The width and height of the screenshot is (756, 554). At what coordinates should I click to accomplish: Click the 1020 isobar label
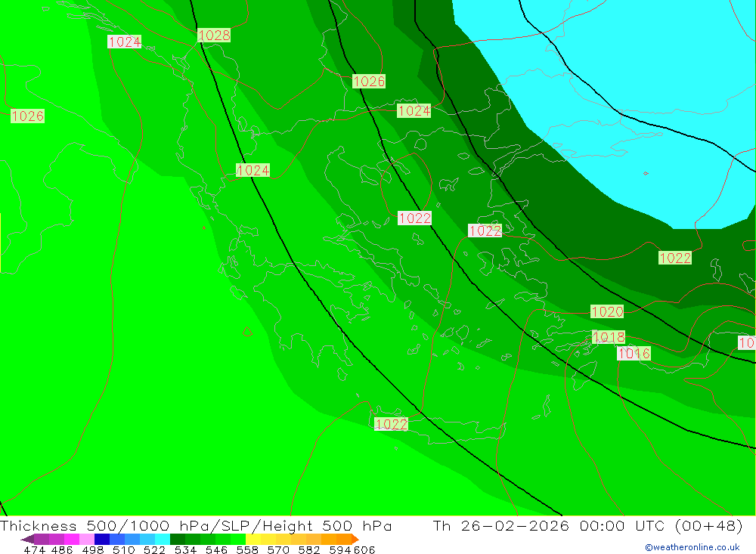607,311
